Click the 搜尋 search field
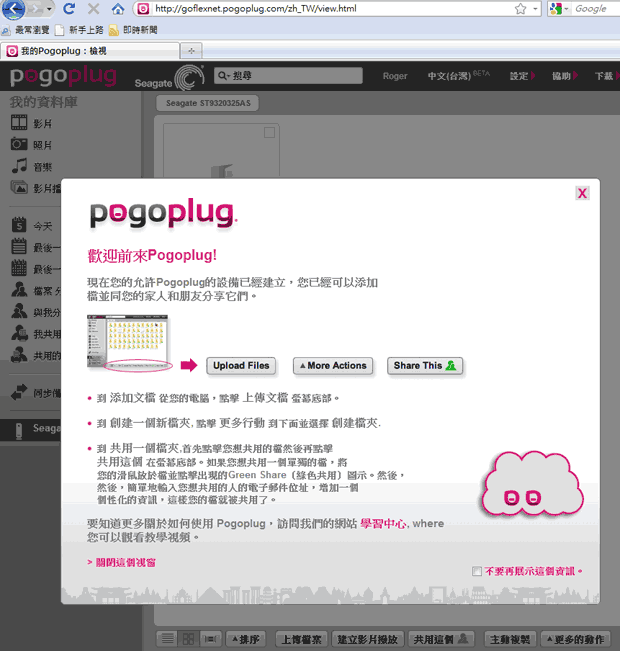The image size is (620, 651). click(290, 76)
